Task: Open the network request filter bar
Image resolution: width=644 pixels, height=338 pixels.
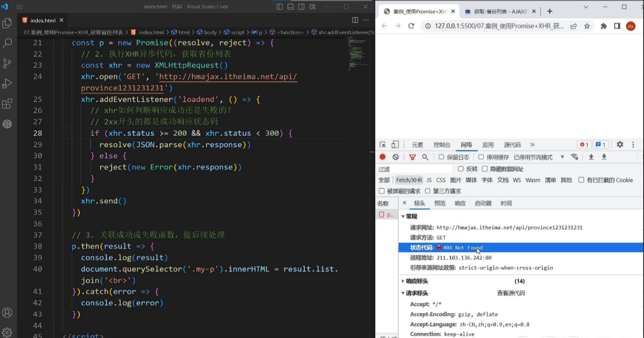Action: tap(412, 157)
